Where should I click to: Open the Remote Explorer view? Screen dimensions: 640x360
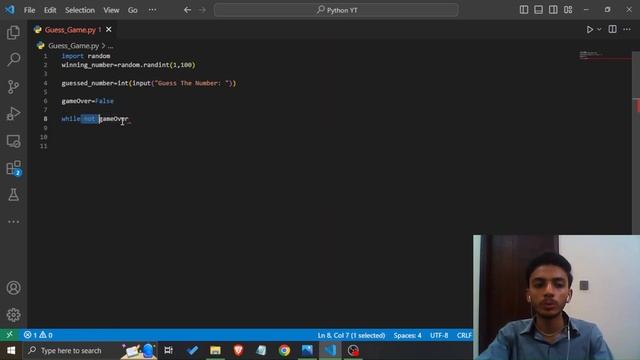[13, 141]
